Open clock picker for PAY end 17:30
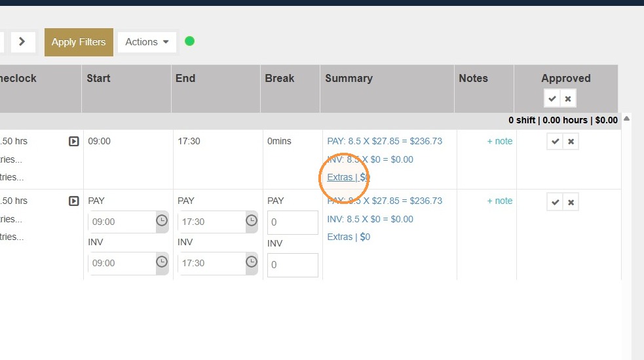 252,221
